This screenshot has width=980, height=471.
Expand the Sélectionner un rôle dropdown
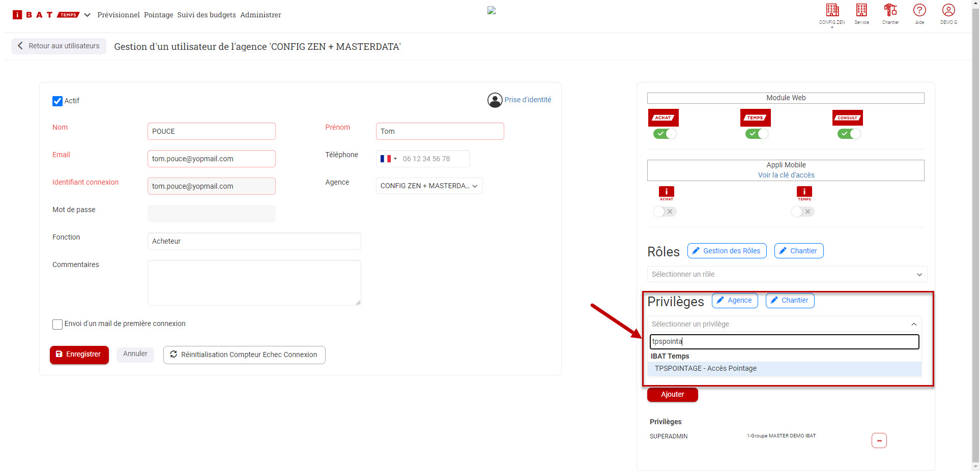coord(787,275)
